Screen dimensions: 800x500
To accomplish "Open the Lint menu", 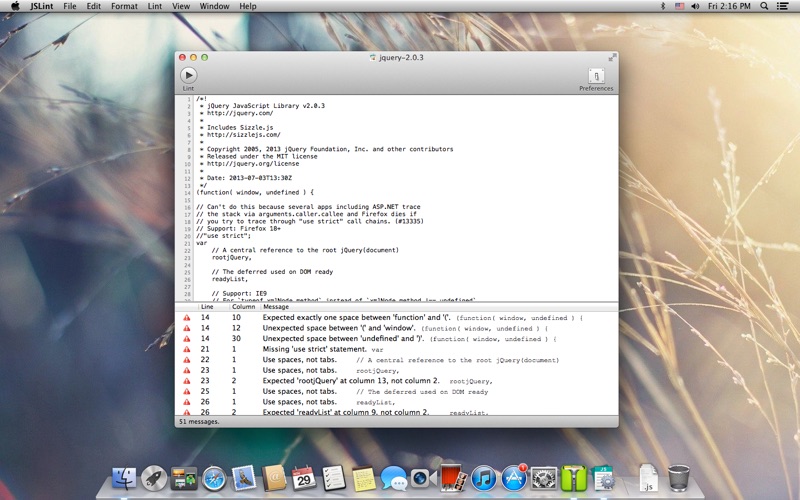I will coord(155,6).
